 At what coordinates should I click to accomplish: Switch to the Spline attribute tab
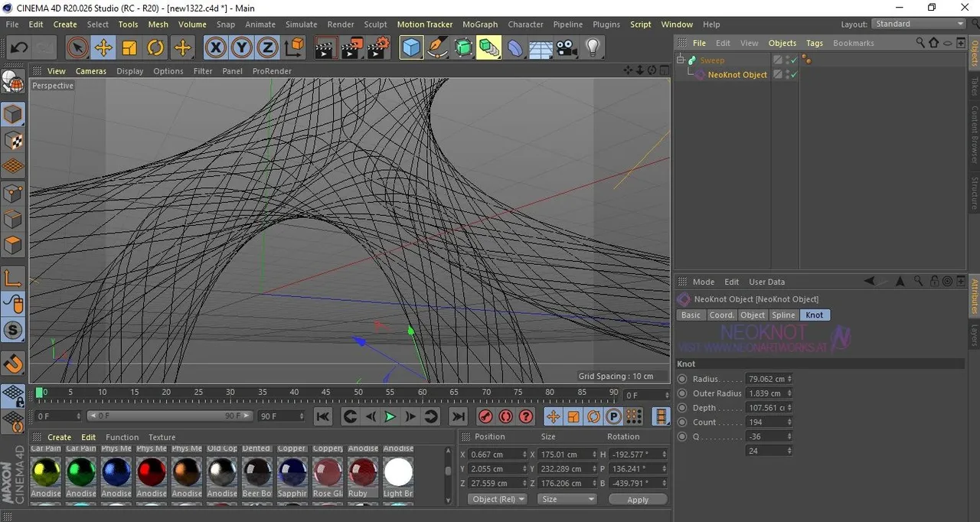coord(783,315)
